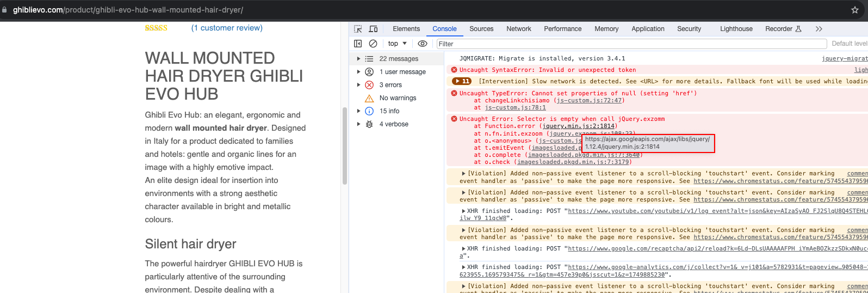Open imagesloaded.pkgd.min.js:7:3640 source link

click(x=584, y=155)
